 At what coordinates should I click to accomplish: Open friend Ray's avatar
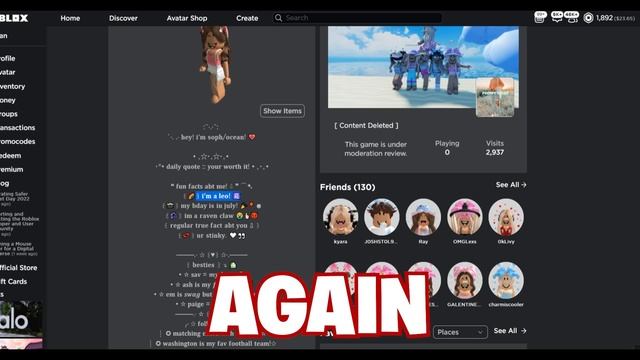click(x=423, y=217)
